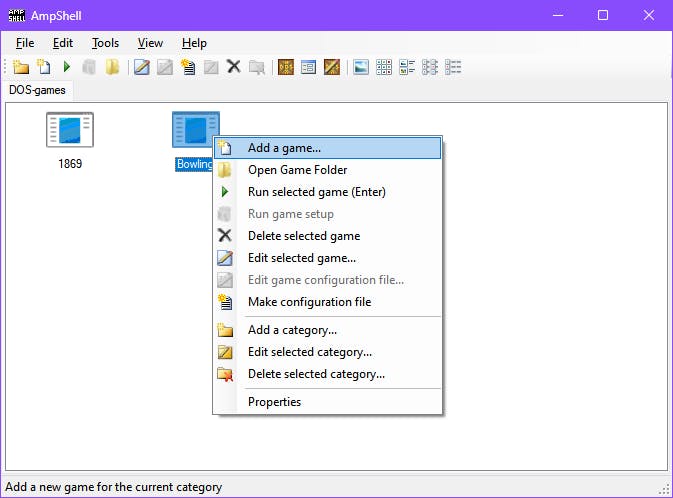Click the Add game toolbar icon
This screenshot has width=673, height=498.
coord(44,67)
